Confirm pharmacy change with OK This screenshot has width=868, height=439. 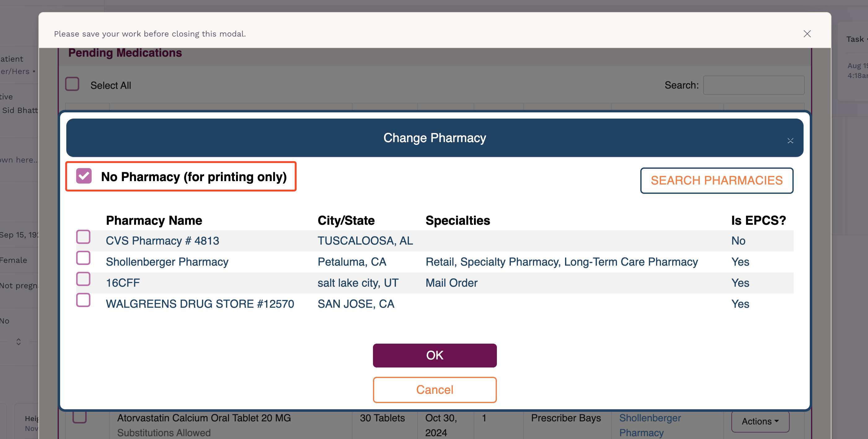pyautogui.click(x=435, y=355)
